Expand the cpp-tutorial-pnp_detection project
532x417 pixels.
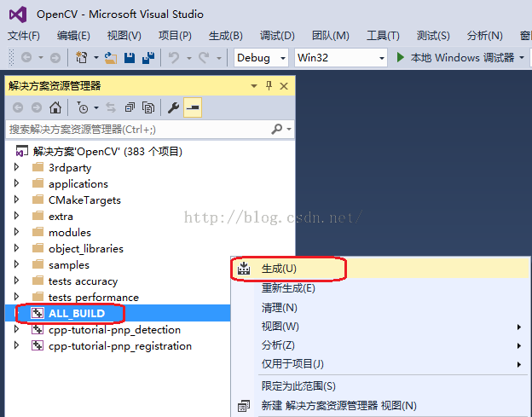pos(16,329)
